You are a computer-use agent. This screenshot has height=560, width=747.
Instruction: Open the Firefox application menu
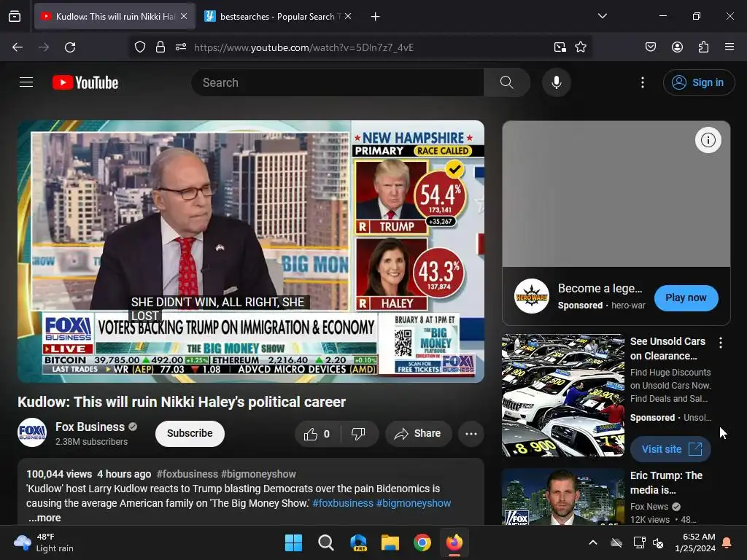pyautogui.click(x=729, y=47)
